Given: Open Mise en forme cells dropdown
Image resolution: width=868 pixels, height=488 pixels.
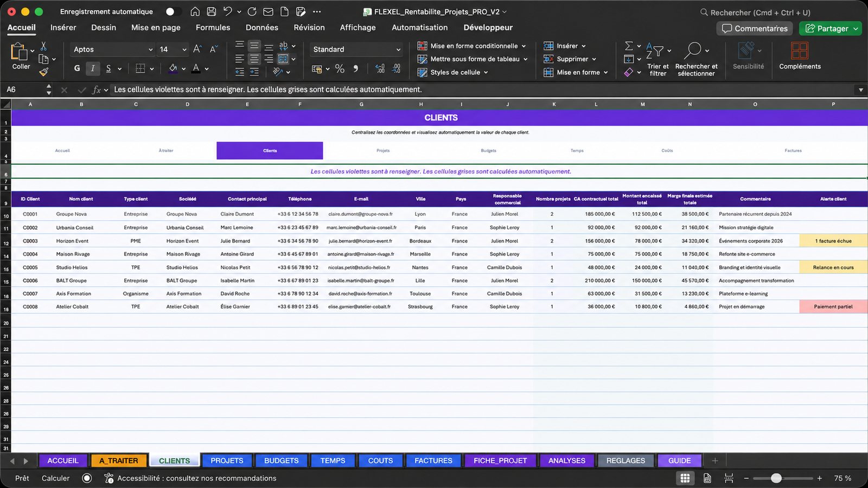Looking at the screenshot, I should [576, 72].
